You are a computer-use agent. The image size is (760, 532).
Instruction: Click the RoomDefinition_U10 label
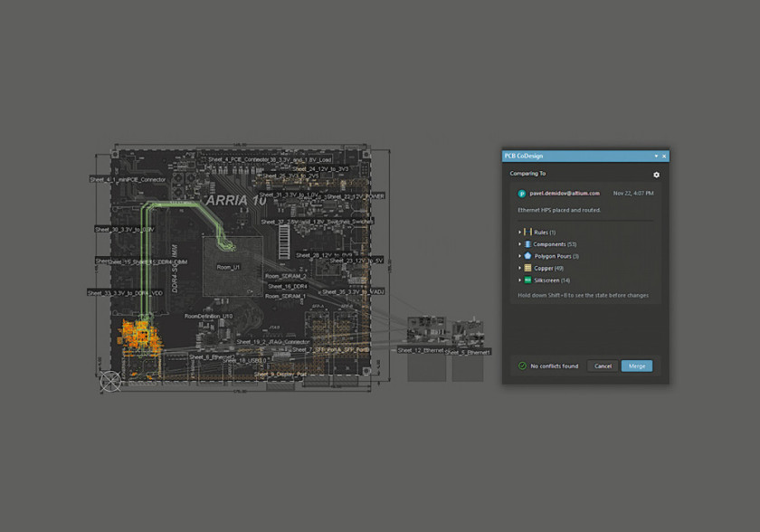point(208,316)
